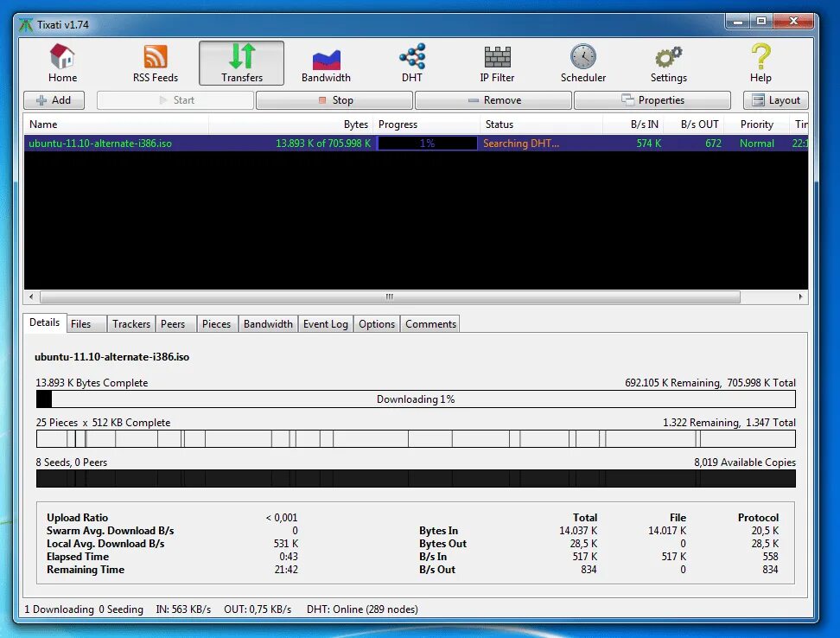Screen dimensions: 840x638
Task: Click the Upload Ratio label
Action: click(x=77, y=518)
